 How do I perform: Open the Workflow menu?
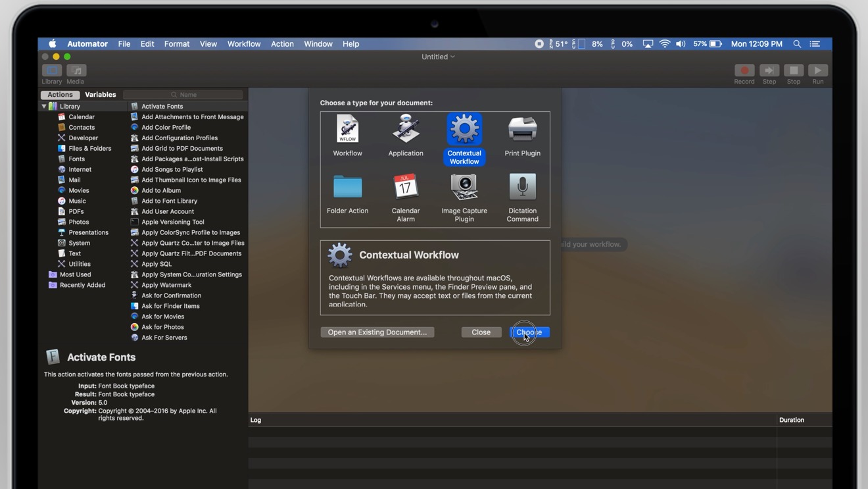coord(244,44)
